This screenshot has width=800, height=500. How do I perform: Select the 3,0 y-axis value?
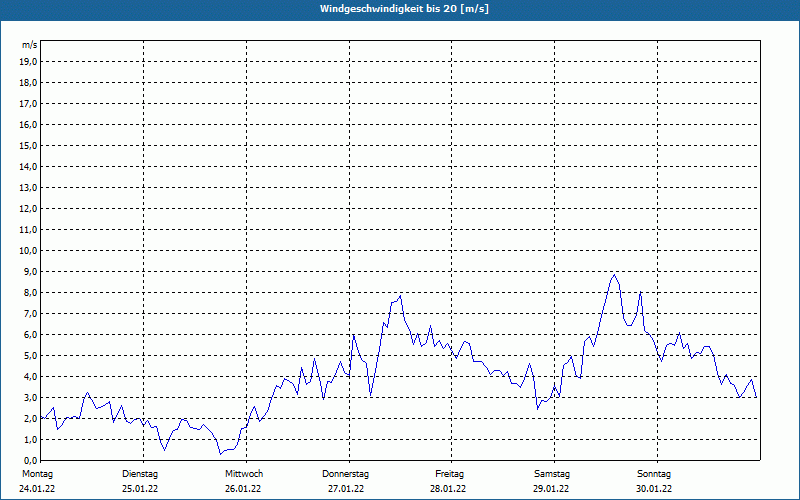pyautogui.click(x=30, y=397)
